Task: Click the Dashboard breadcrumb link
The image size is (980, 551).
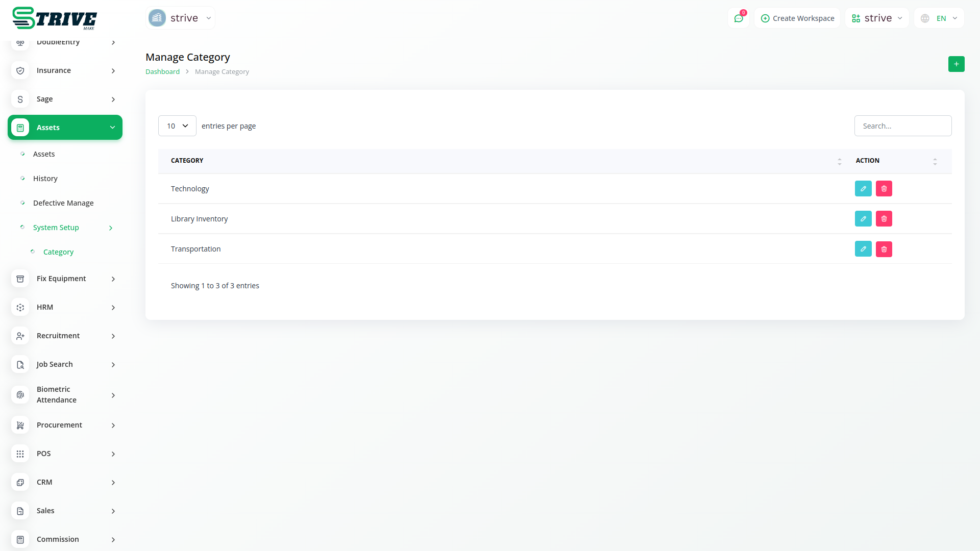Action: tap(162, 72)
